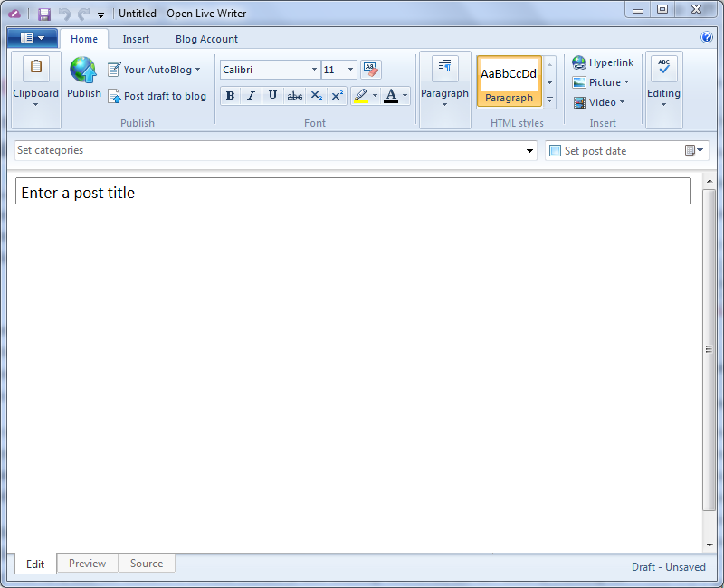Click the blue Help question mark icon
This screenshot has height=588, width=724.
[x=707, y=37]
